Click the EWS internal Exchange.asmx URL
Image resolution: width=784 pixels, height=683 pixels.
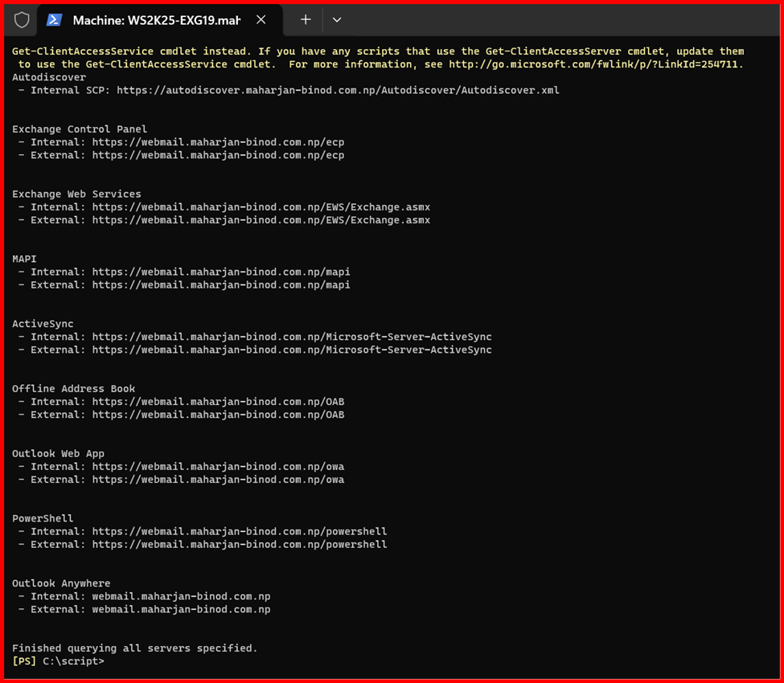(x=261, y=207)
